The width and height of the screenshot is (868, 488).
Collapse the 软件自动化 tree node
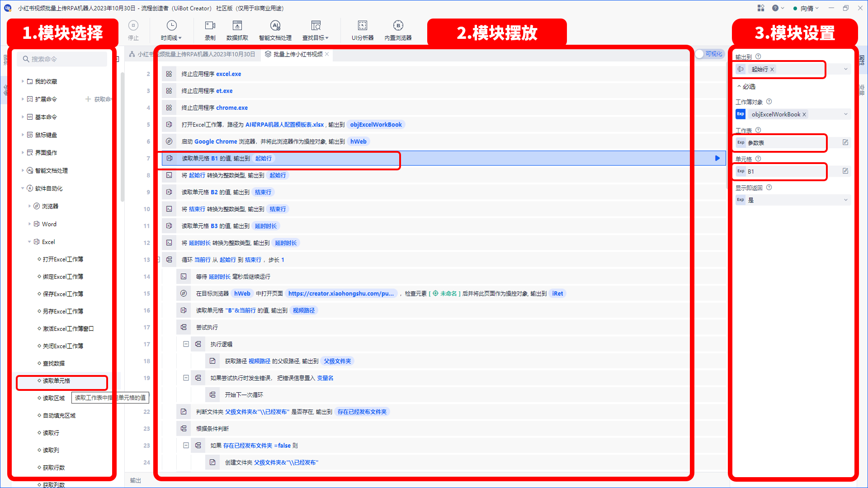(x=23, y=188)
